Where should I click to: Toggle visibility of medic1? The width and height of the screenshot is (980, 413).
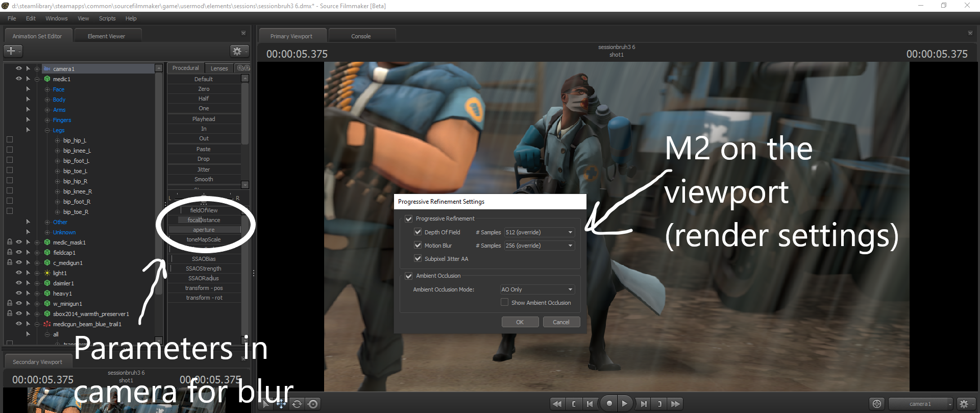[x=19, y=79]
